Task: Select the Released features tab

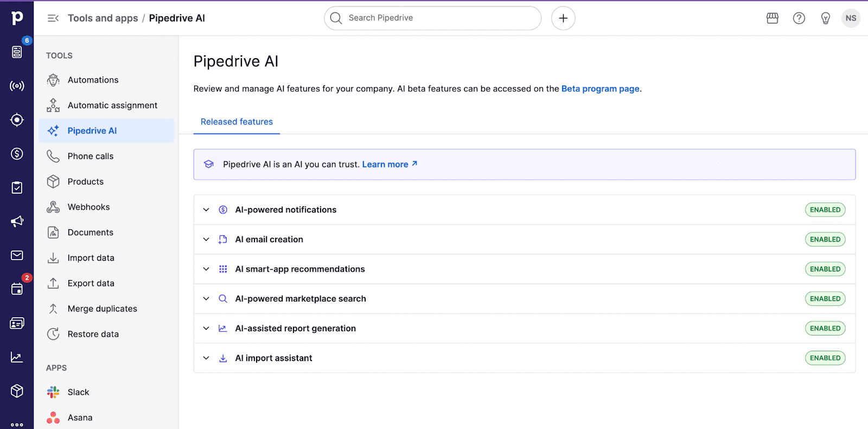Action: (237, 122)
